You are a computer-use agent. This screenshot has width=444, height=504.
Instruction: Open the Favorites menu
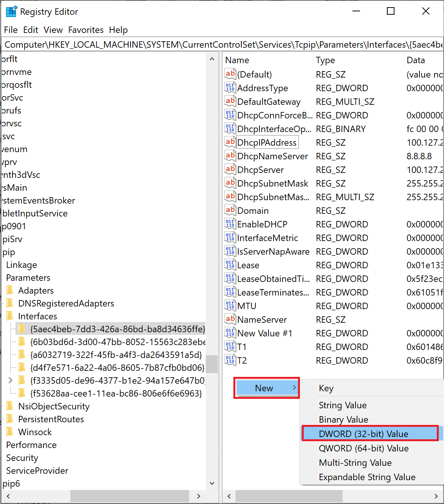pyautogui.click(x=86, y=30)
